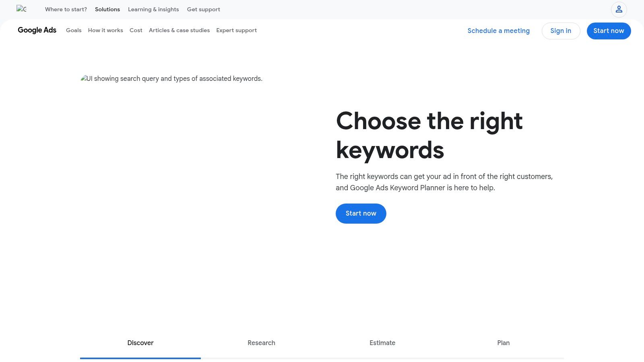Select the Discover tab

[140, 343]
